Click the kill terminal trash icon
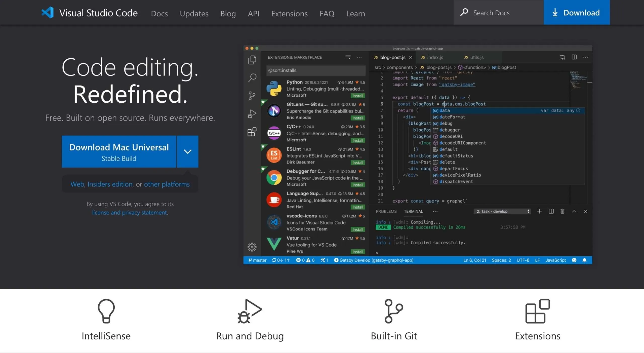The width and height of the screenshot is (644, 353). 562,211
